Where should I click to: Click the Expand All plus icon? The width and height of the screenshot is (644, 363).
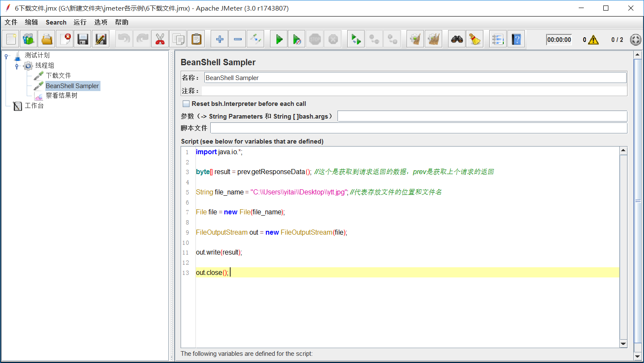[220, 39]
